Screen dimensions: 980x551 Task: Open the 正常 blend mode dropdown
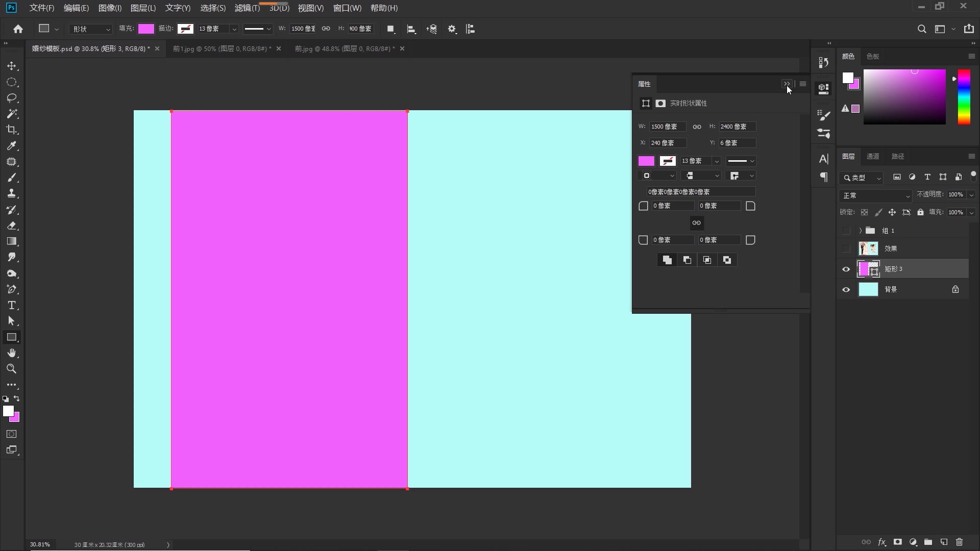pyautogui.click(x=875, y=196)
